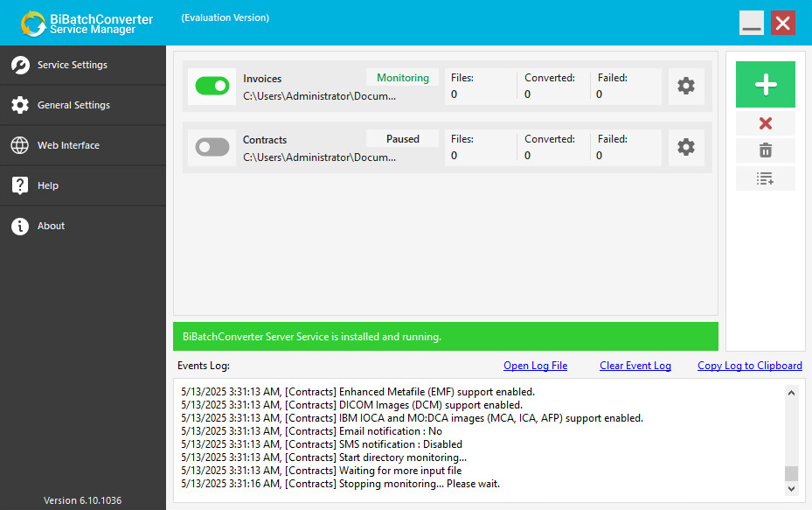Image resolution: width=812 pixels, height=510 pixels.
Task: Click the Service Settings wrench icon
Action: (20, 66)
